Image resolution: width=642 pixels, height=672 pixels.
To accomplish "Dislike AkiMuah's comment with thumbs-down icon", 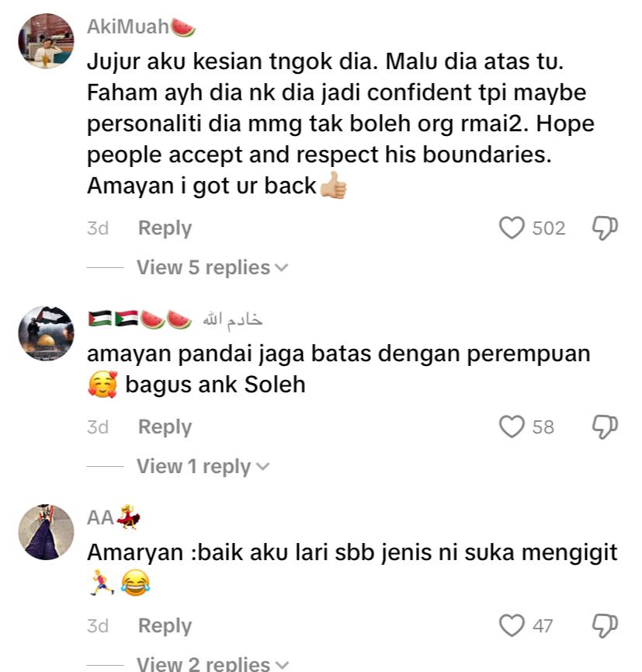I will point(605,228).
